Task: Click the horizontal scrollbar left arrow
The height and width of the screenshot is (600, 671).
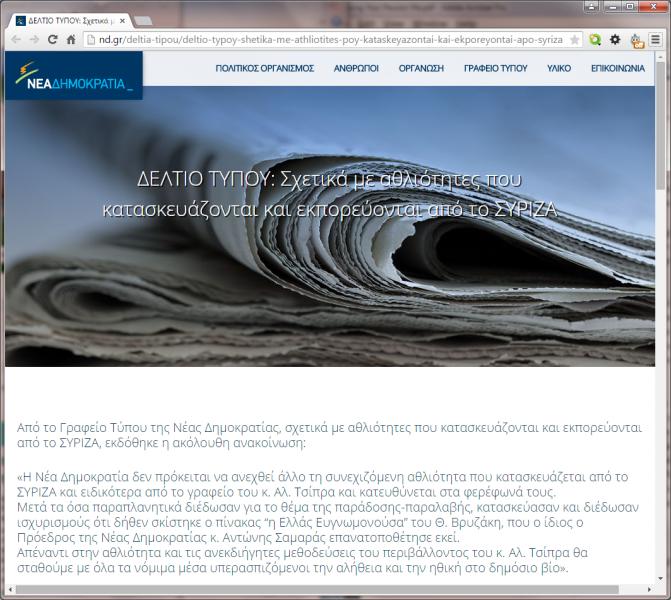Action: point(10,590)
